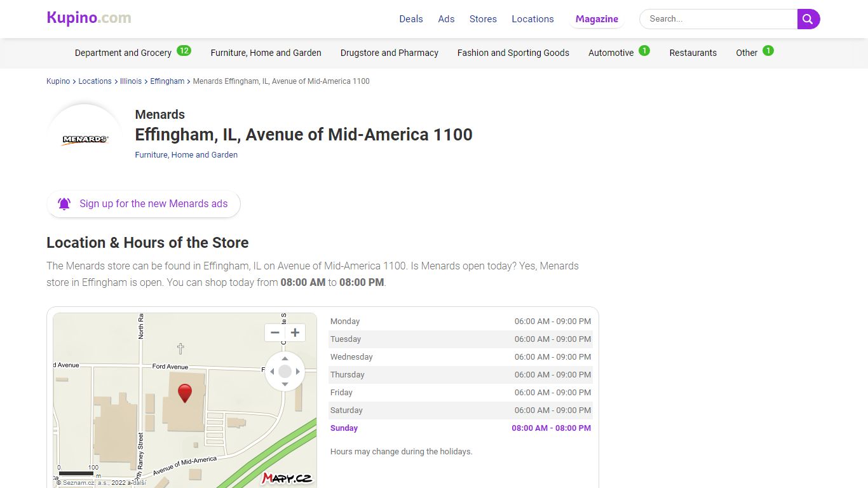868x488 pixels.
Task: Open the Mapy.cz logo link
Action: click(x=287, y=478)
